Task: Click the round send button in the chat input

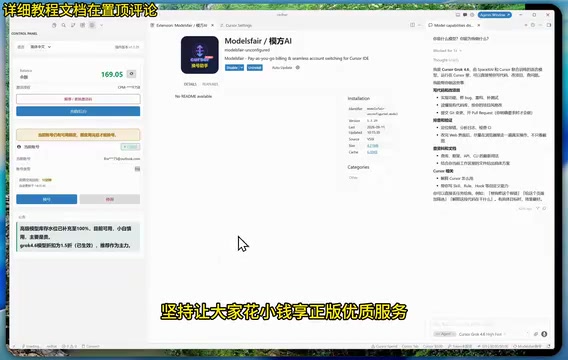Action: coord(544,334)
